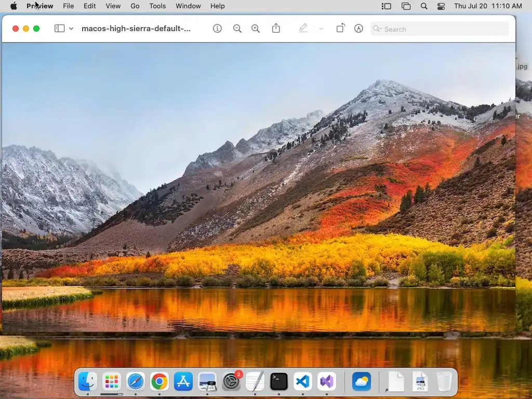Screen dimensions: 532x399
Task: Open System Settings with badge in Dock
Action: [x=231, y=381]
